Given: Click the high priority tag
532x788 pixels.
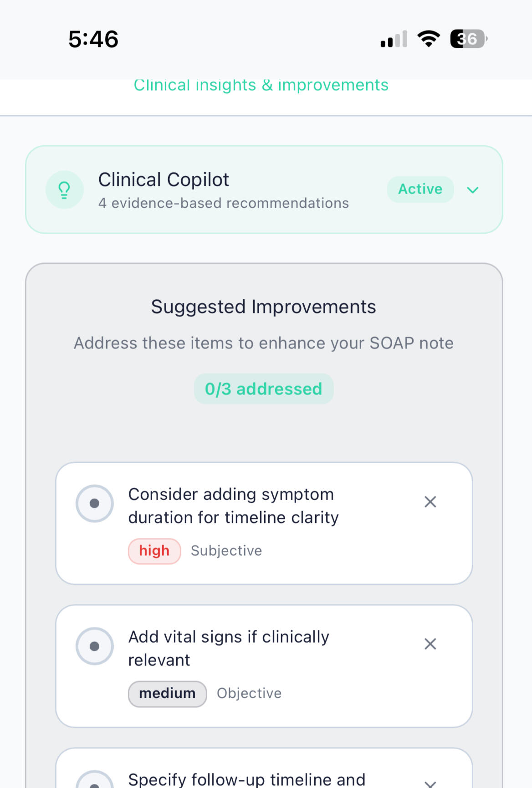Looking at the screenshot, I should click(154, 551).
